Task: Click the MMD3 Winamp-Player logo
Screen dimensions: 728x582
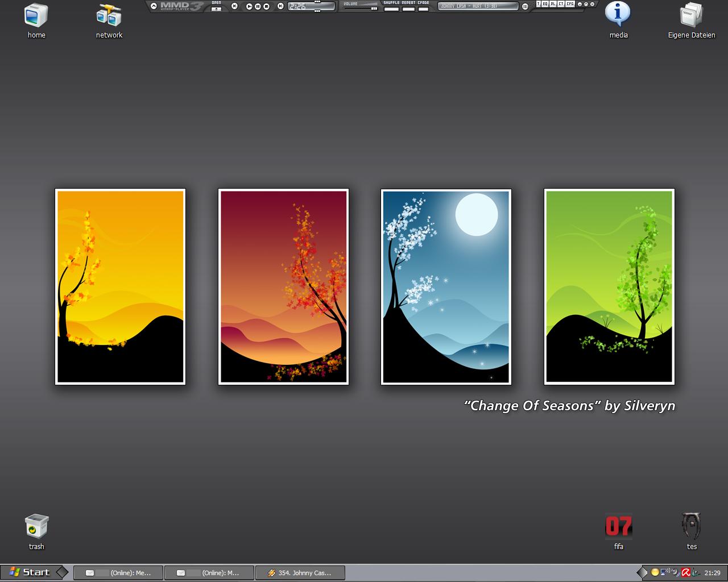Action: (x=181, y=6)
